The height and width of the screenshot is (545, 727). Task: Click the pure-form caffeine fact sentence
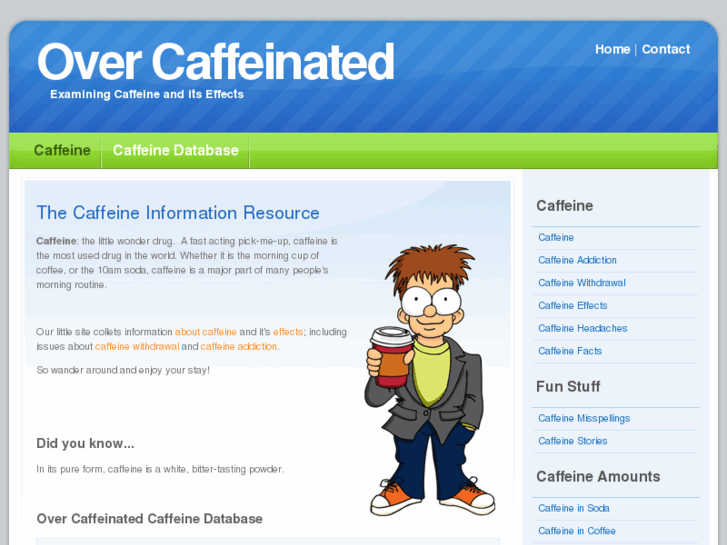pos(160,469)
